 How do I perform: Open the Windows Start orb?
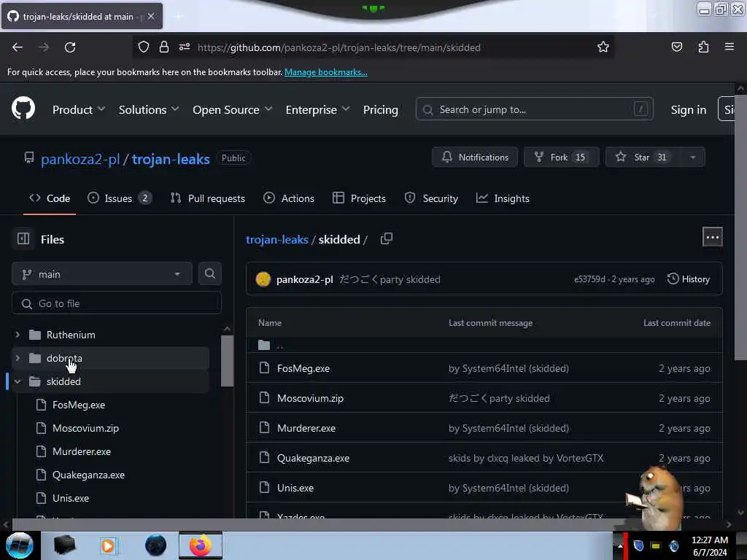click(x=20, y=545)
